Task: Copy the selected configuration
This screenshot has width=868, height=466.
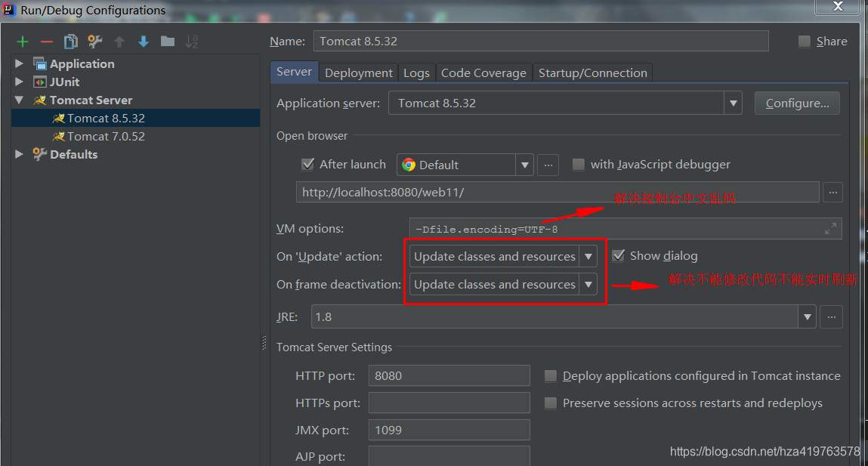Action: [71, 42]
